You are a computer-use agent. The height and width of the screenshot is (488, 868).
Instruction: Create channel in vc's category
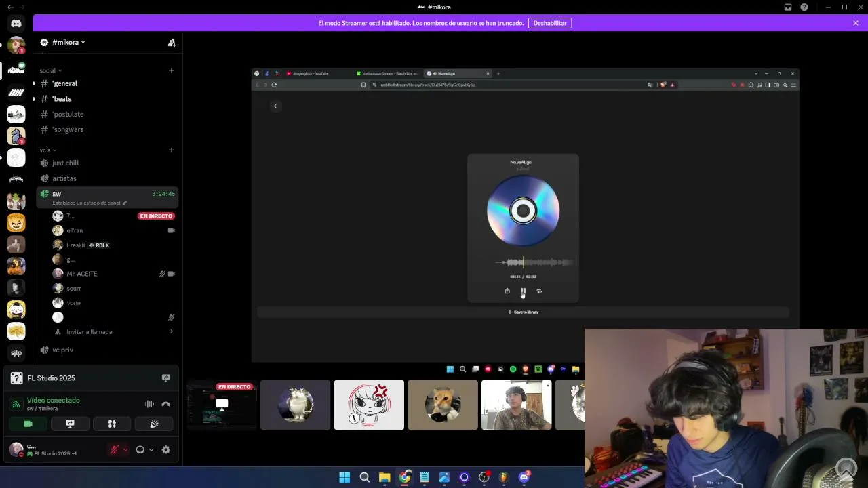[171, 150]
